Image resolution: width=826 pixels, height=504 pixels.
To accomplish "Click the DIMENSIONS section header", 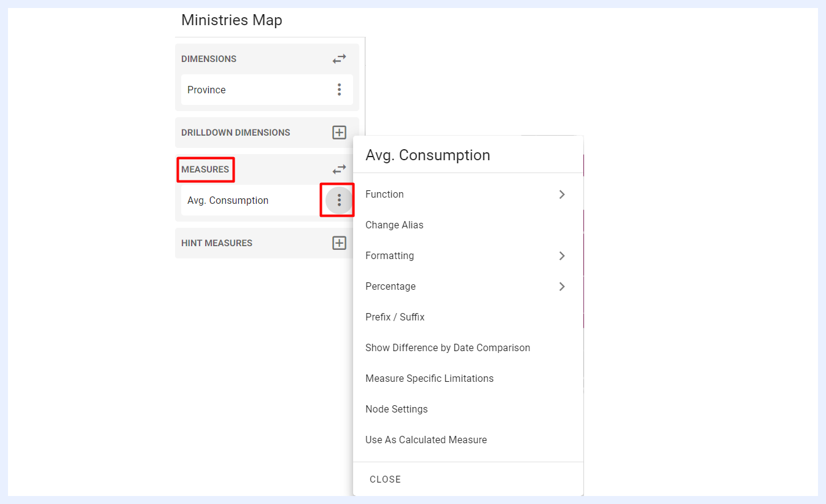I will [209, 59].
